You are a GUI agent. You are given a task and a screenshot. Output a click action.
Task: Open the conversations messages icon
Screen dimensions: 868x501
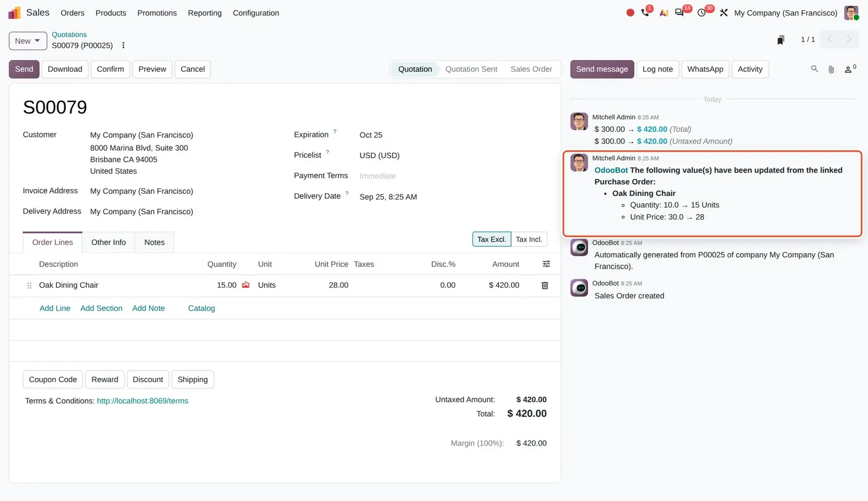point(679,12)
